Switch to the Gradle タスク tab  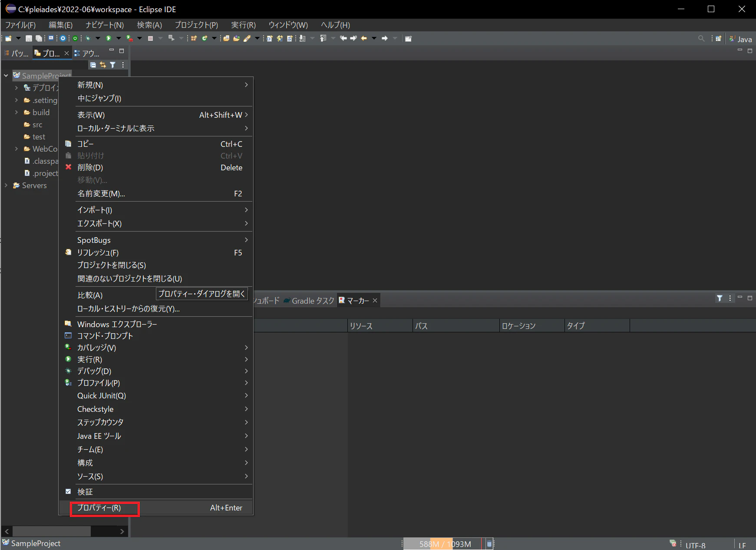click(309, 301)
